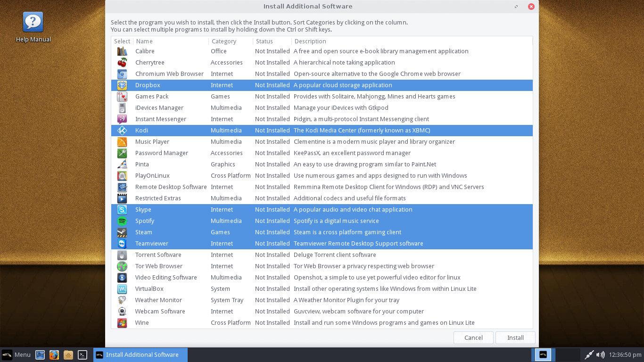
Task: Select the PlayOnLinux name text
Action: [x=152, y=176]
